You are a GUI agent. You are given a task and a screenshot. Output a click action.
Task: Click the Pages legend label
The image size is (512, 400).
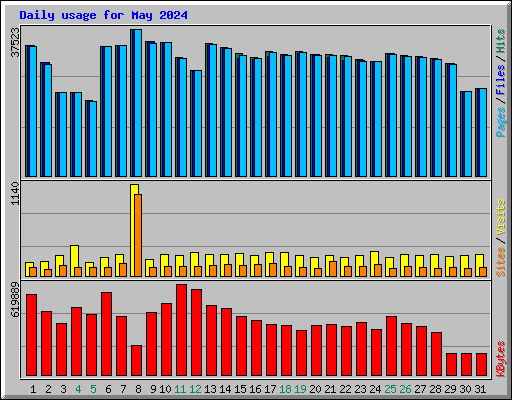tap(500, 122)
